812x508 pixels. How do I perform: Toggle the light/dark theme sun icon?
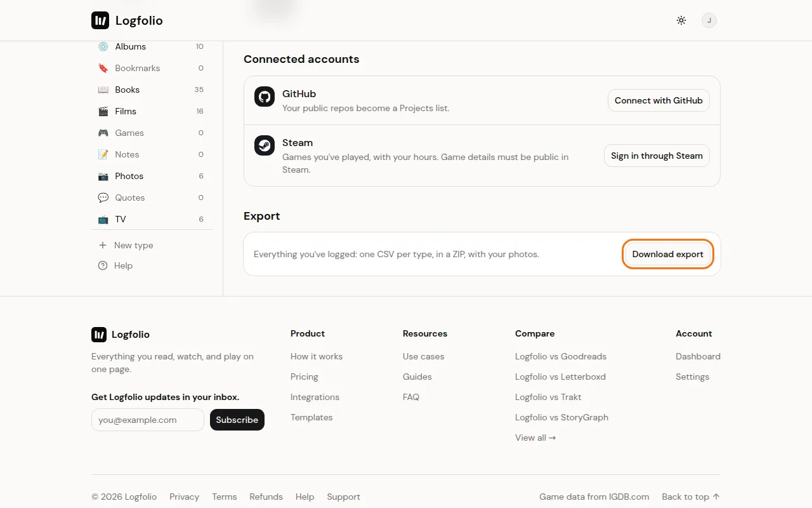tap(681, 20)
